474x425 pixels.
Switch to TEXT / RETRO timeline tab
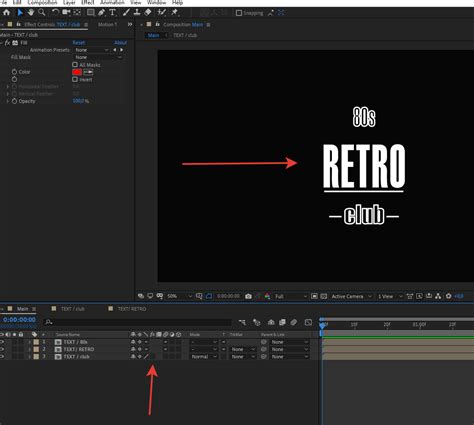click(132, 309)
